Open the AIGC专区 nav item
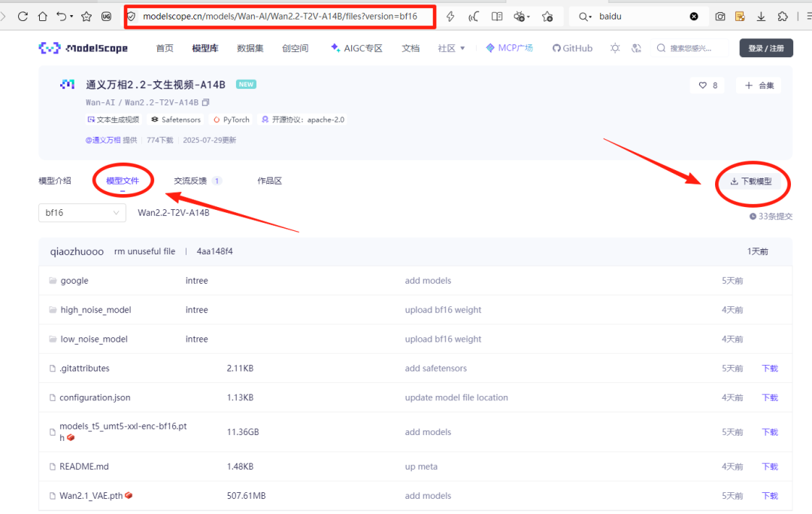The width and height of the screenshot is (812, 514). (x=356, y=48)
